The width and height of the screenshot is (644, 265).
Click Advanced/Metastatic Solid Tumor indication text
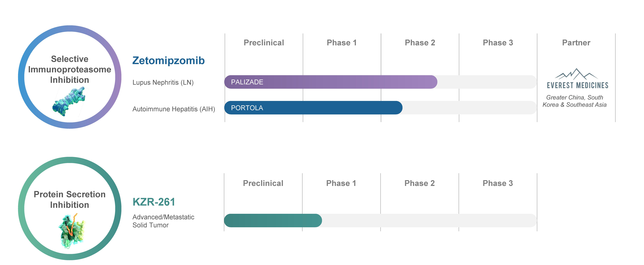pyautogui.click(x=163, y=221)
